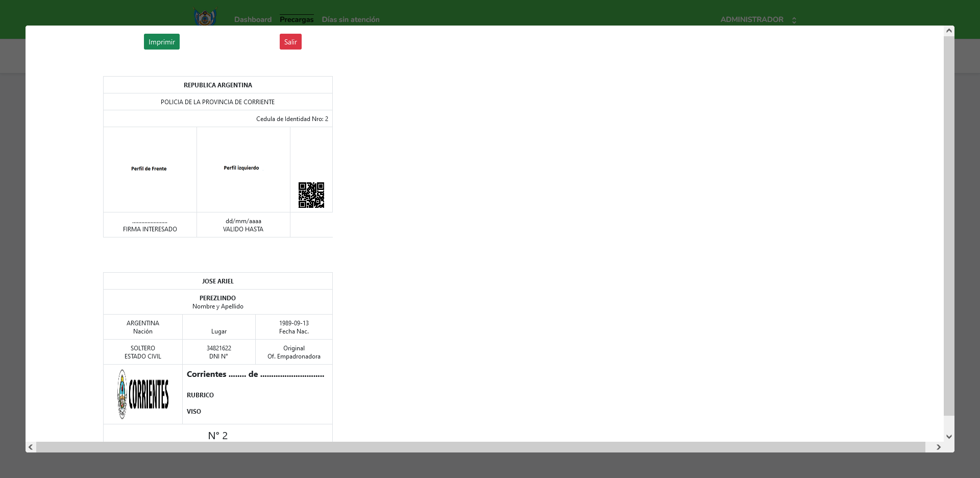Click the vertical scrollbar thumb
The width and height of the screenshot is (980, 478).
click(x=949, y=225)
